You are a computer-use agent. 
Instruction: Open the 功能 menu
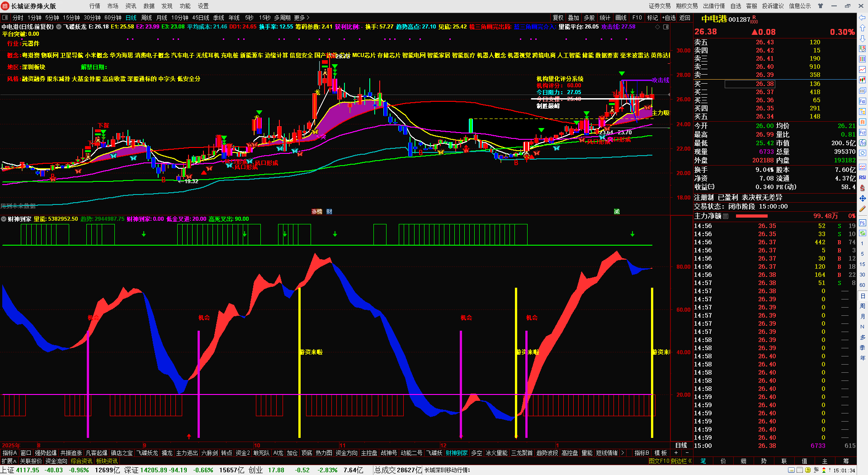185,6
